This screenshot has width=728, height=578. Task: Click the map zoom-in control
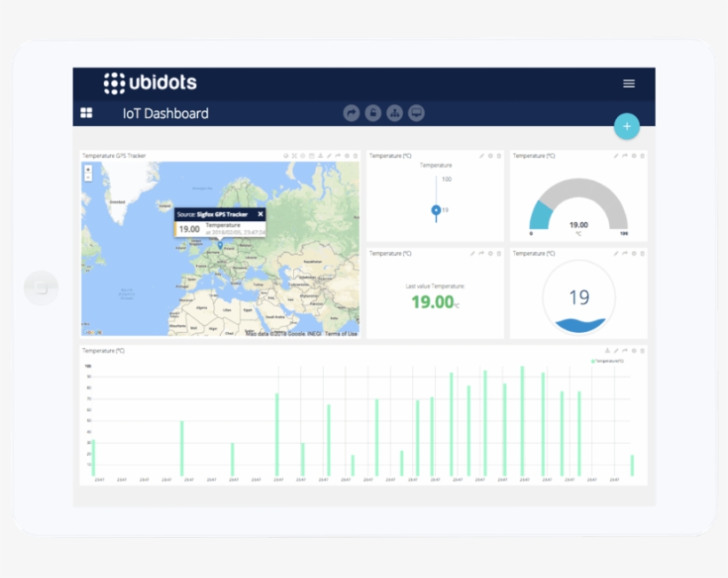pyautogui.click(x=88, y=169)
